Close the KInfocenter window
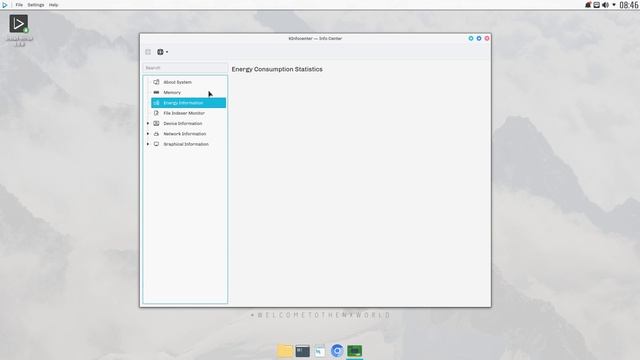 point(487,38)
